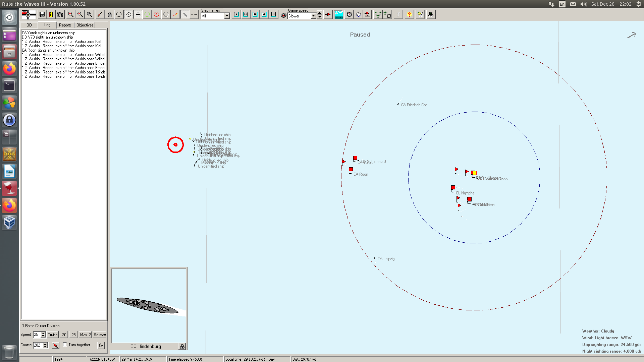Screen dimensions: 644x362
Task: Click the pause playback button
Action: [274, 14]
